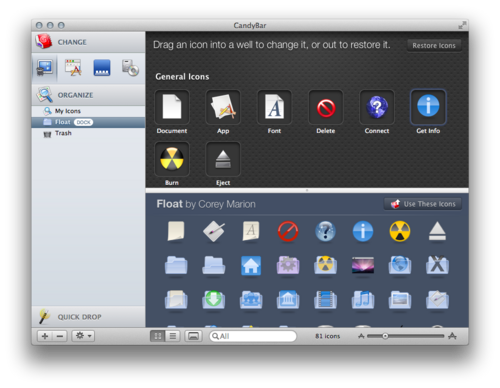Select the Float blue home icon

(x=251, y=265)
